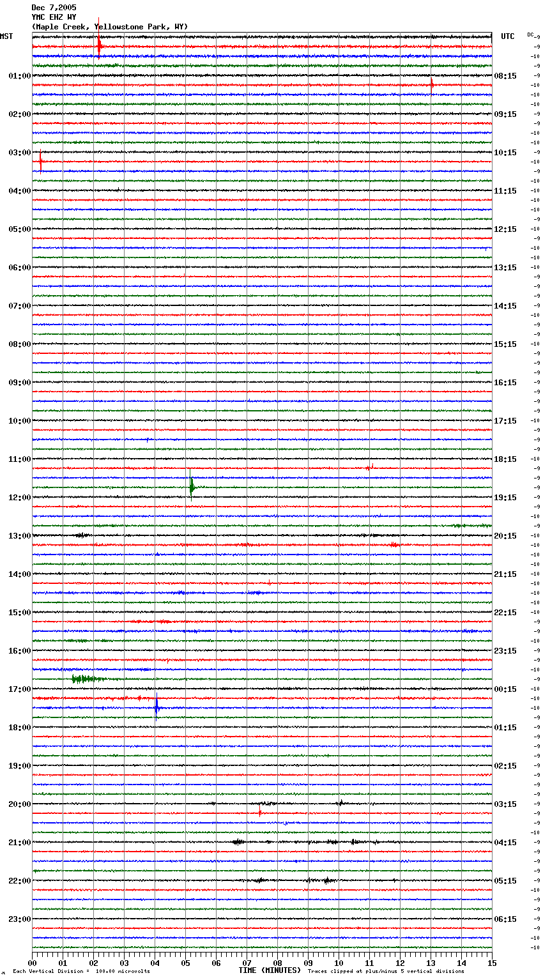Select the 21:00 MST hour label
Image resolution: width=543 pixels, height=980 pixels.
(20, 843)
